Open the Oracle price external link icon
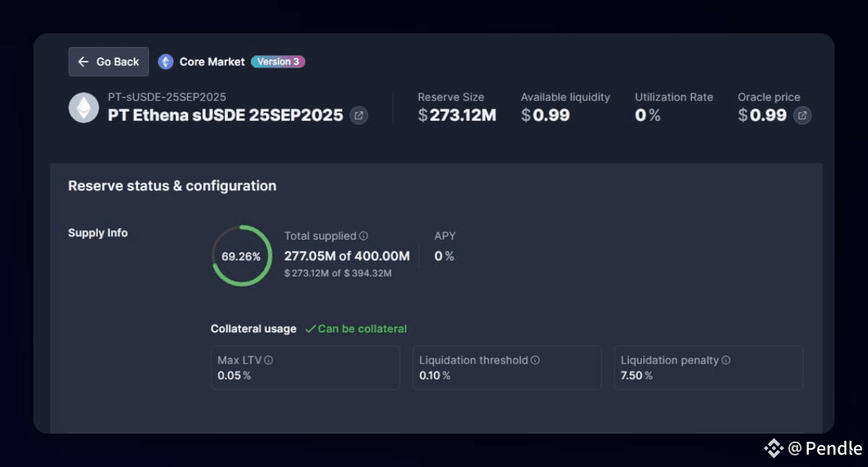The image size is (868, 467). point(802,115)
